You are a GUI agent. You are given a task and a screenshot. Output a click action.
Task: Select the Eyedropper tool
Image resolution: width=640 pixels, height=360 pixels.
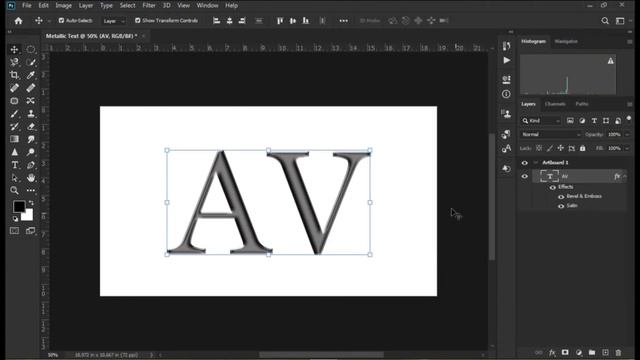[31, 75]
